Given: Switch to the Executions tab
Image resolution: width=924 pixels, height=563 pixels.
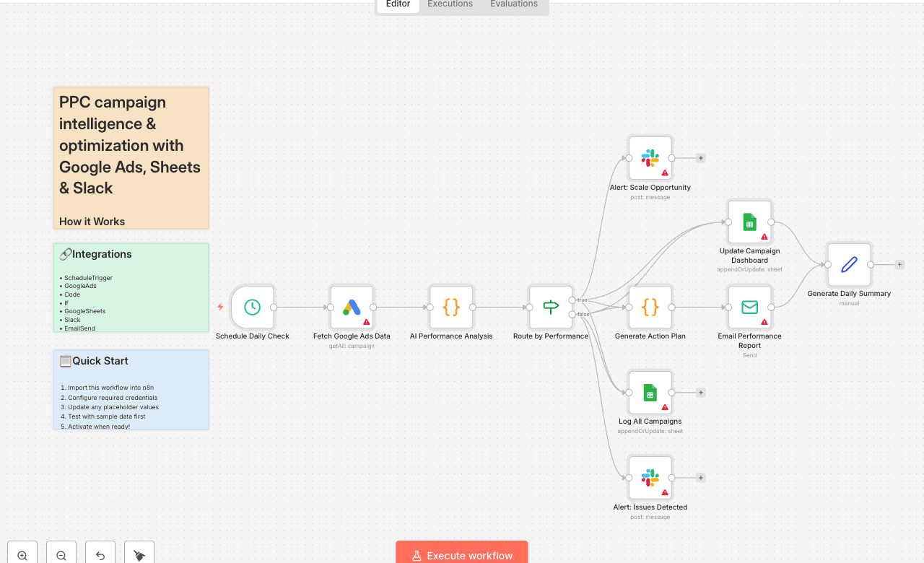Looking at the screenshot, I should (449, 4).
